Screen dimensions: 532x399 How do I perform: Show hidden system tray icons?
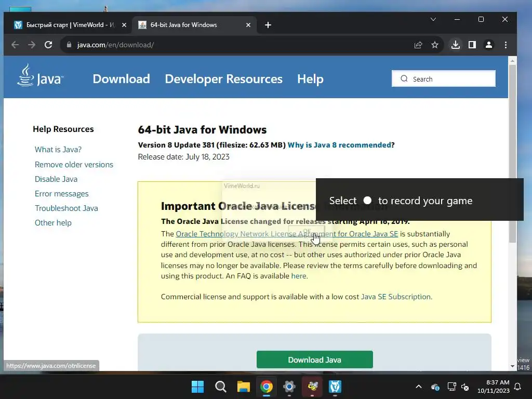[x=419, y=387]
